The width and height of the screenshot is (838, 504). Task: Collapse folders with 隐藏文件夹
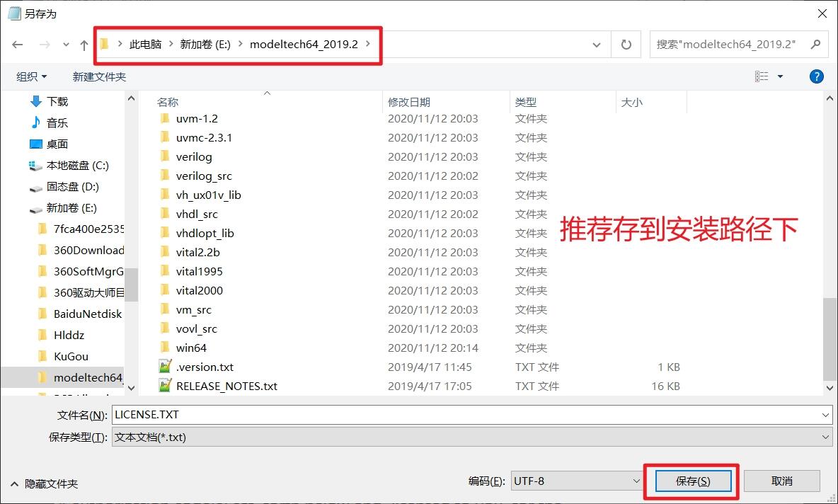point(44,483)
